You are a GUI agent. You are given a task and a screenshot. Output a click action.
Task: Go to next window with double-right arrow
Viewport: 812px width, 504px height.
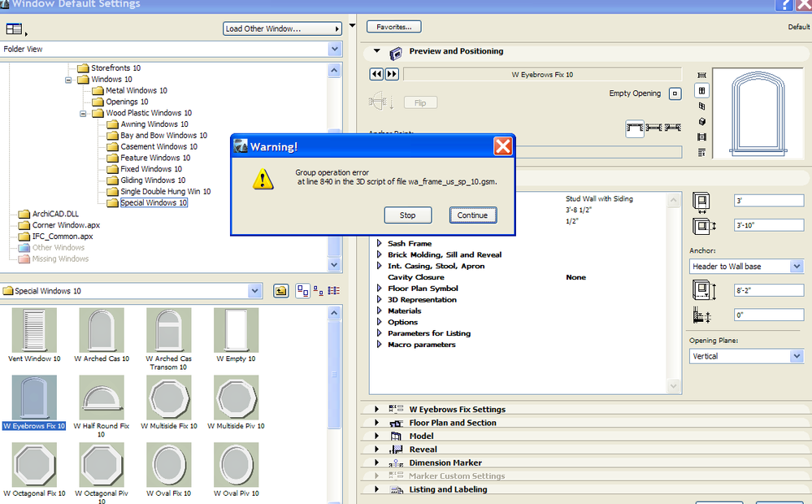[x=392, y=74]
